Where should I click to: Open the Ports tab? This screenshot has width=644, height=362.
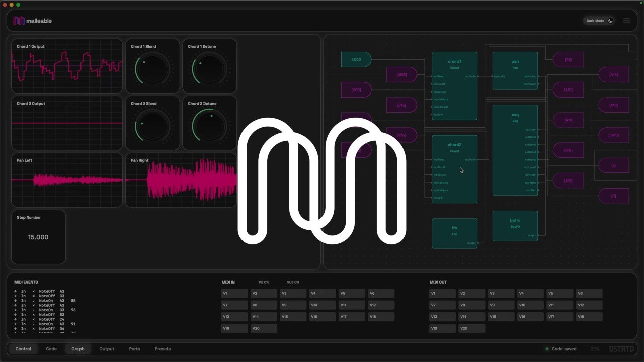(134, 349)
